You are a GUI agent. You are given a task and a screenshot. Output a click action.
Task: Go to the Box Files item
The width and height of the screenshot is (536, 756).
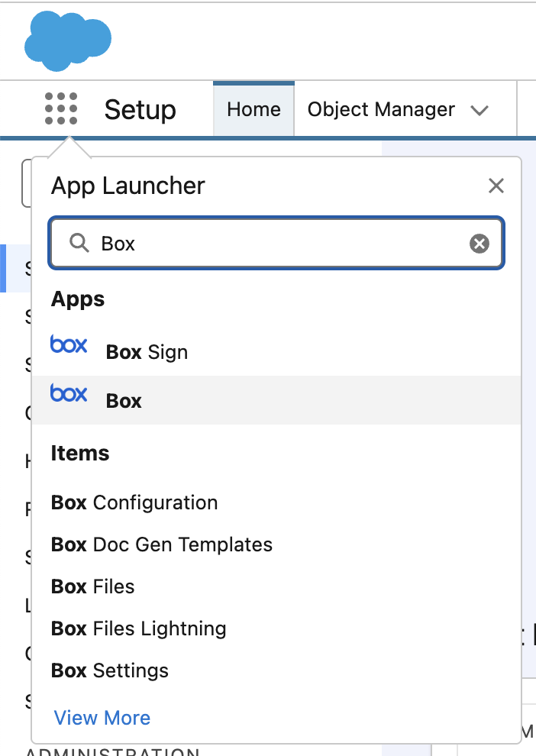coord(93,586)
